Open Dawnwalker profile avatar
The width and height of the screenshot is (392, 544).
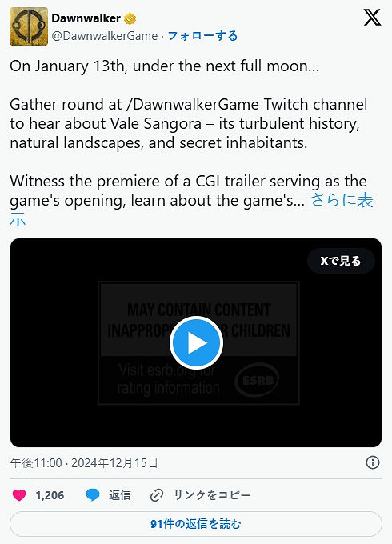29,26
